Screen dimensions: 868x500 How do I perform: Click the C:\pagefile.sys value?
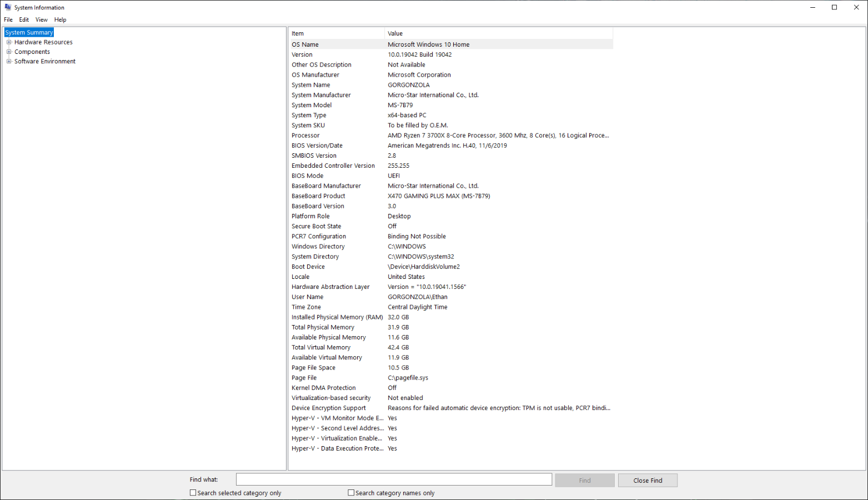point(408,378)
